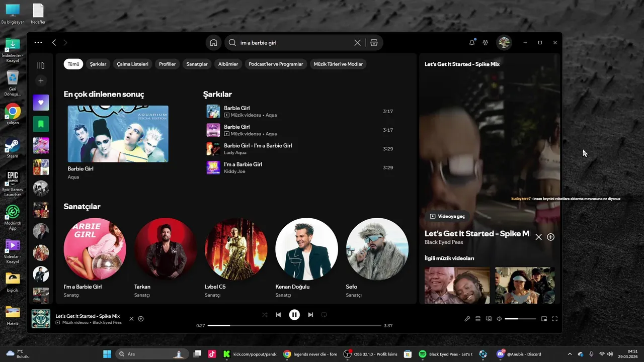
Task: Open Steam shortcut on desktop
Action: coord(13,148)
